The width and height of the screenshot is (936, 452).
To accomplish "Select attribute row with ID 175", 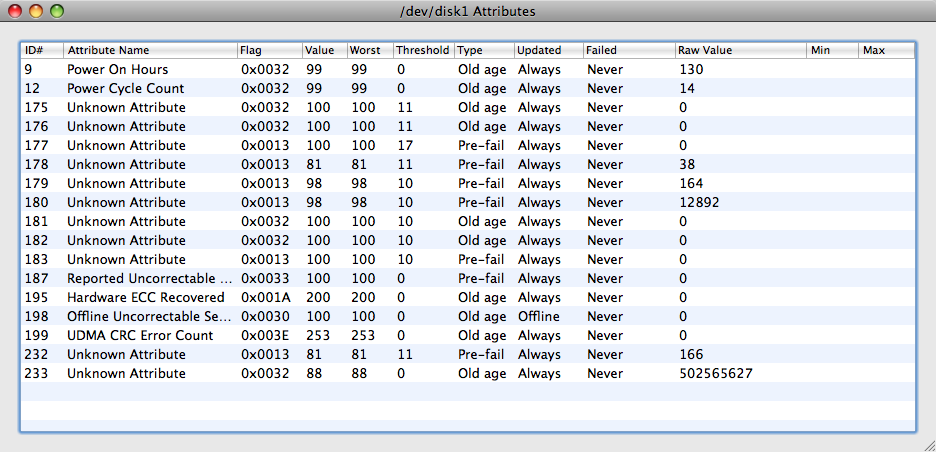I will click(x=468, y=107).
